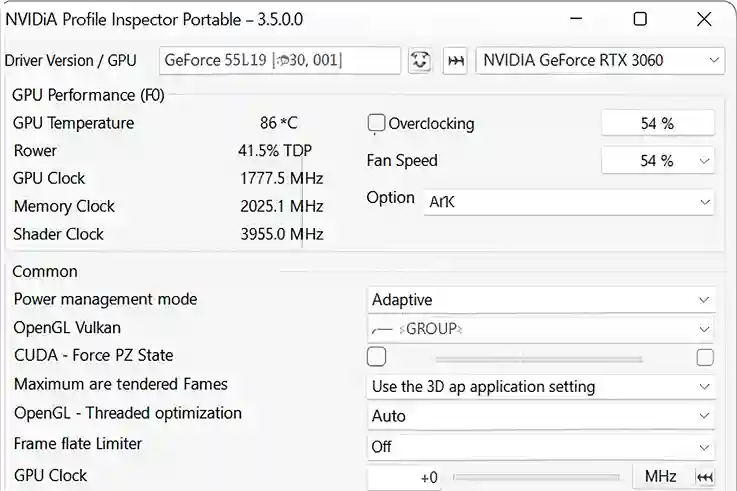Click the 3955.0 MHz shader clock value
Image resolution: width=737 pixels, height=491 pixels.
tap(282, 234)
